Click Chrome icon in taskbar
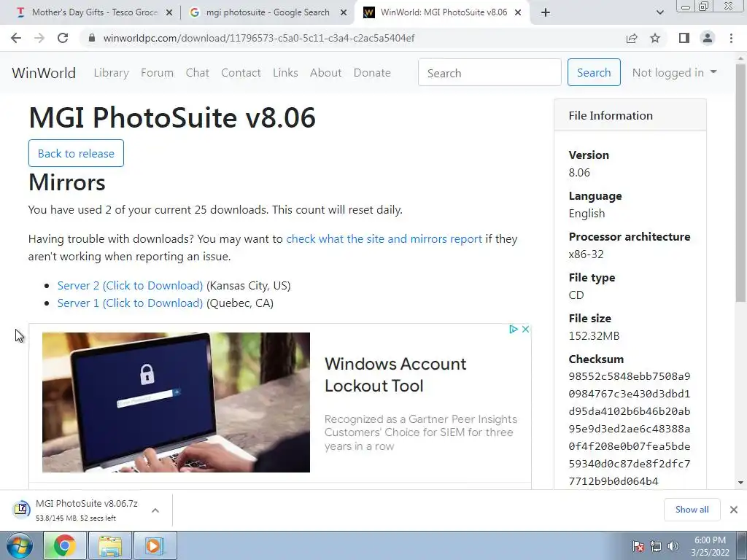 [65, 545]
